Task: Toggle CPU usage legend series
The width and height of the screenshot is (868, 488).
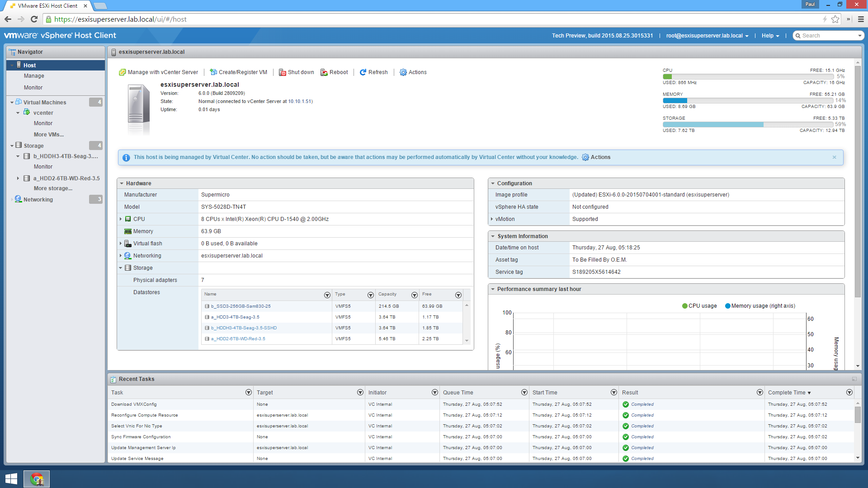Action: coord(699,306)
